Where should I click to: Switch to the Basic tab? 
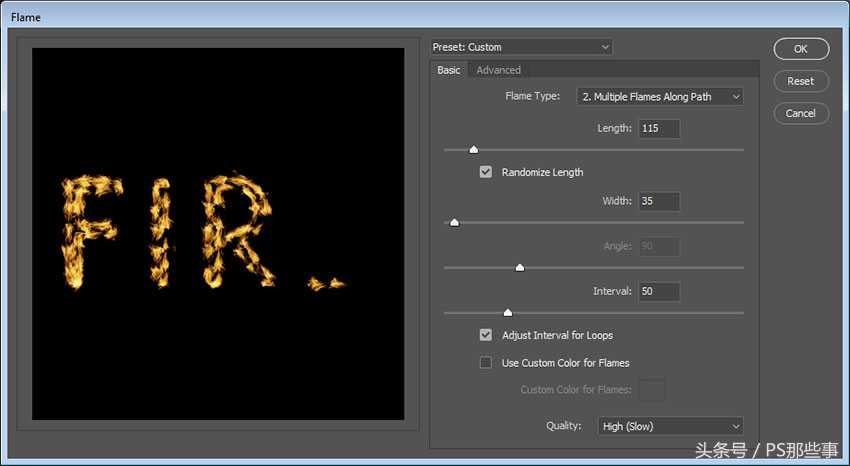point(449,70)
